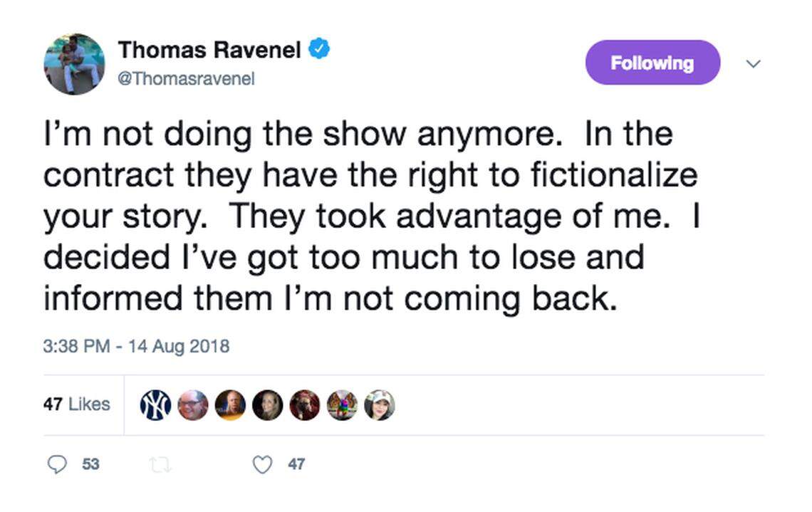Open liker avatar with white cap
The height and width of the screenshot is (512, 812).
(379, 404)
